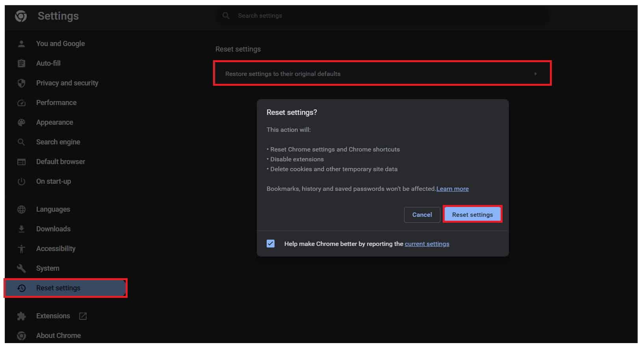Select Reset settings in the sidebar
Viewport: 644px width, 349px height.
58,288
